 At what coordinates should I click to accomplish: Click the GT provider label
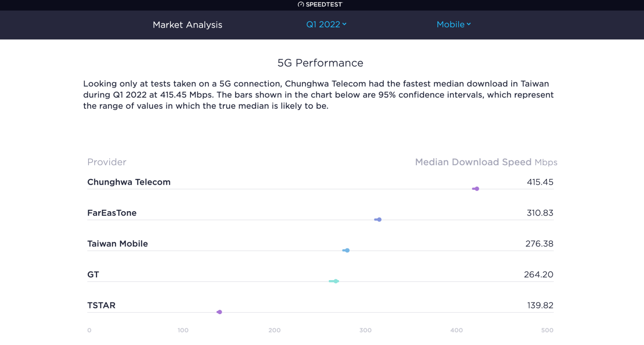pyautogui.click(x=93, y=274)
